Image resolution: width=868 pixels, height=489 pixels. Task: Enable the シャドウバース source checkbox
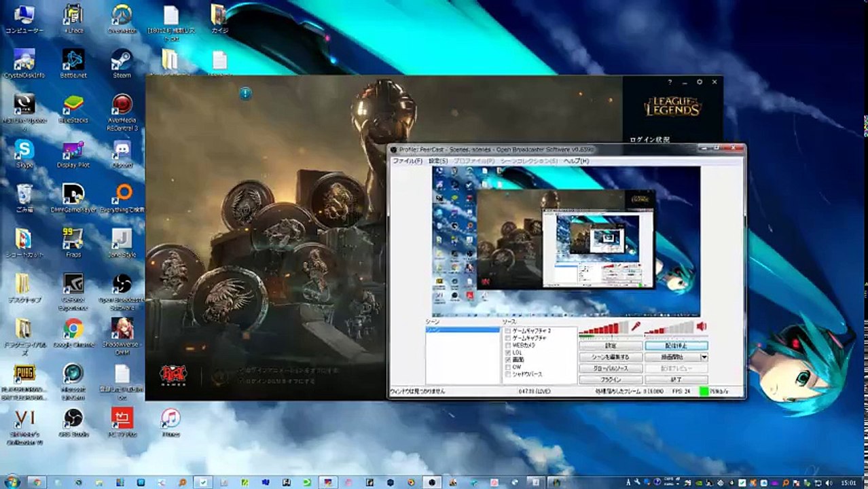[507, 375]
